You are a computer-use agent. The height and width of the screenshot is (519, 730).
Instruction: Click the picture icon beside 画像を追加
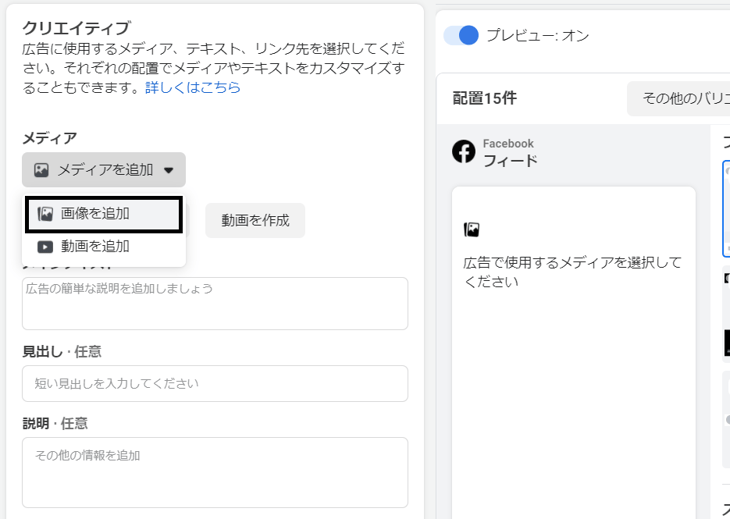45,214
